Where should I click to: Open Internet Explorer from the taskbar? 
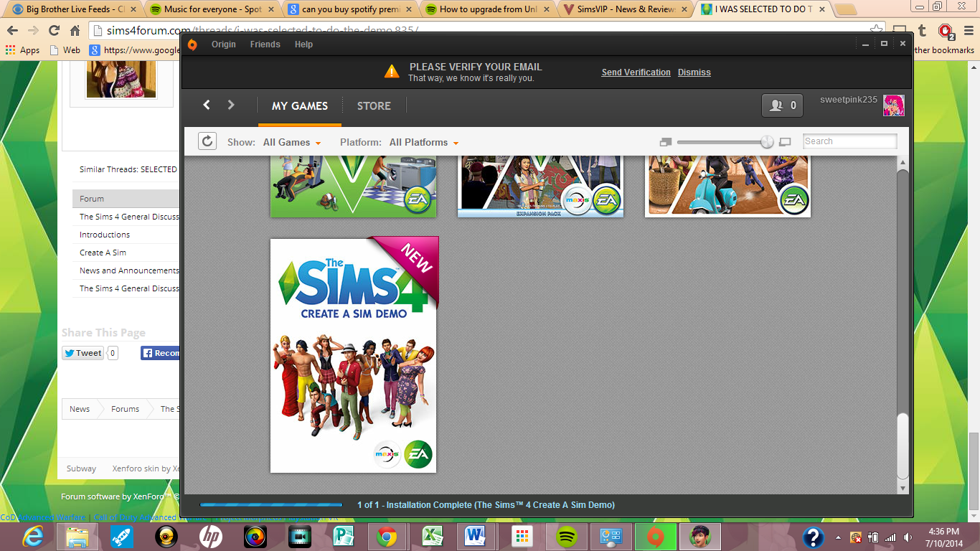point(32,536)
